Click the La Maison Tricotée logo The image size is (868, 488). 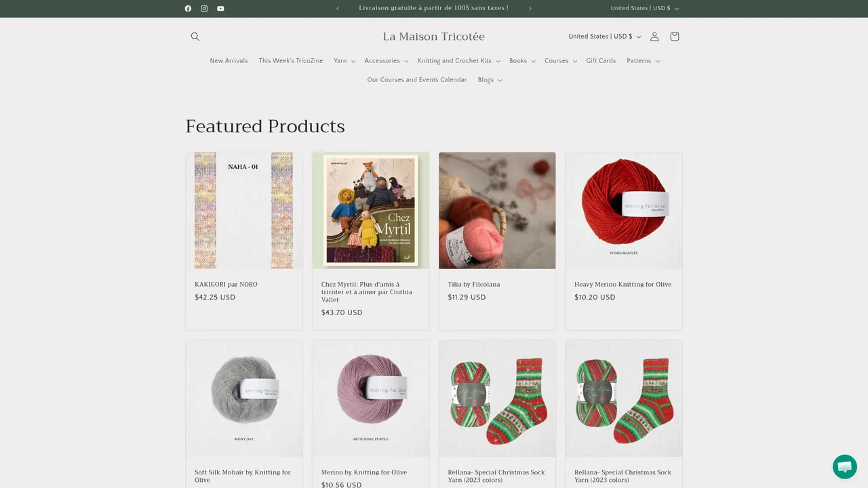(x=434, y=37)
